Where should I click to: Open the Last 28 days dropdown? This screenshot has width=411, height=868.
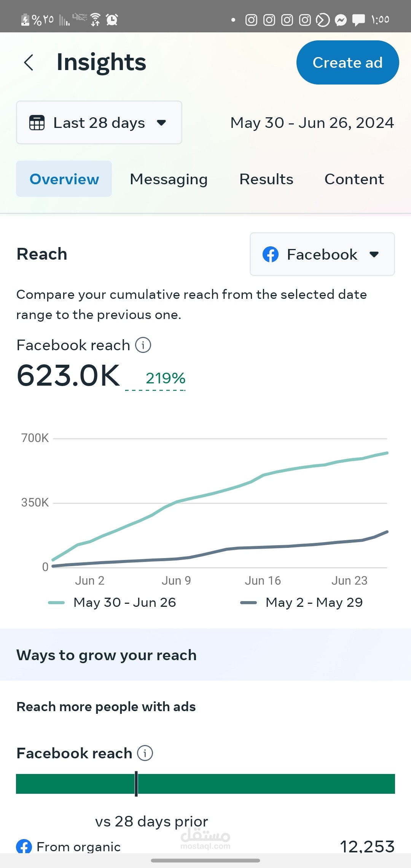tap(99, 123)
